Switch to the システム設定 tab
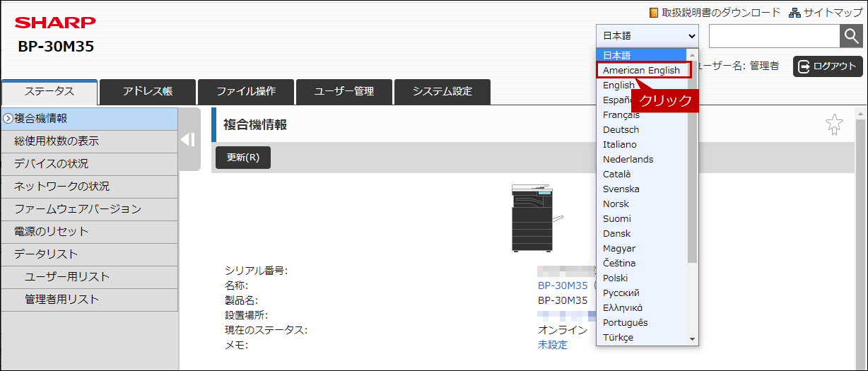Image resolution: width=868 pixels, height=371 pixels. pyautogui.click(x=442, y=91)
